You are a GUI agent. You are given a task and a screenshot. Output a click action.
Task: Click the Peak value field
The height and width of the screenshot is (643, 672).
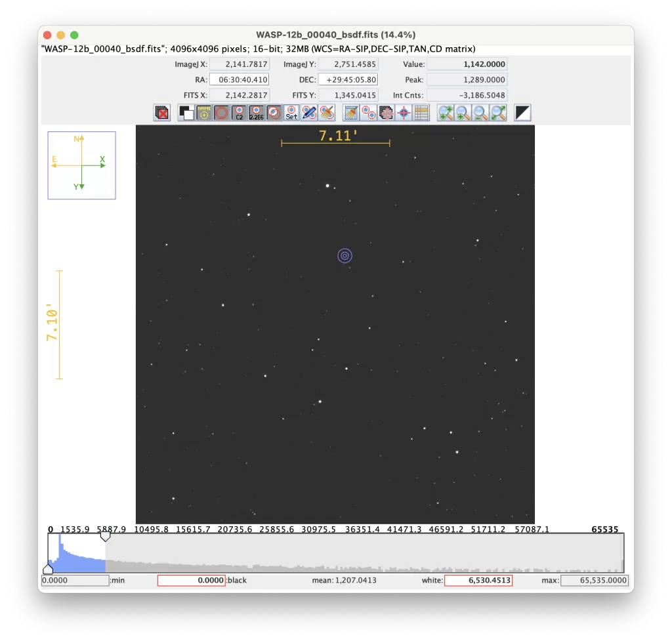[x=478, y=79]
